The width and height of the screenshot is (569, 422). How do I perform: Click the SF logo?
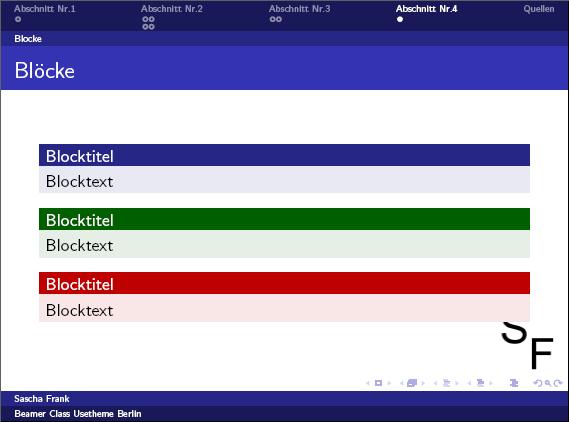[x=527, y=345]
